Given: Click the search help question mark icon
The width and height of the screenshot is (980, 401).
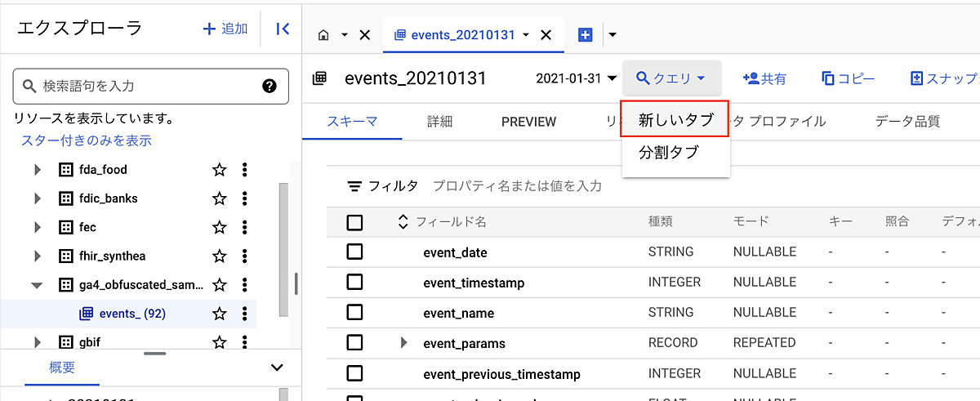Looking at the screenshot, I should click(269, 86).
